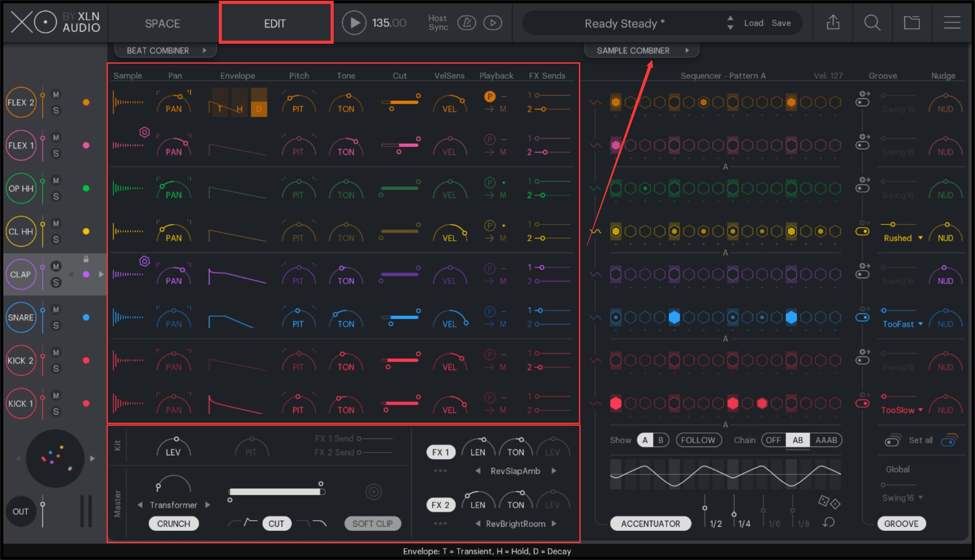Viewport: 975px width, 560px height.
Task: Click the accentuator reset arrow icon
Action: coord(829,523)
